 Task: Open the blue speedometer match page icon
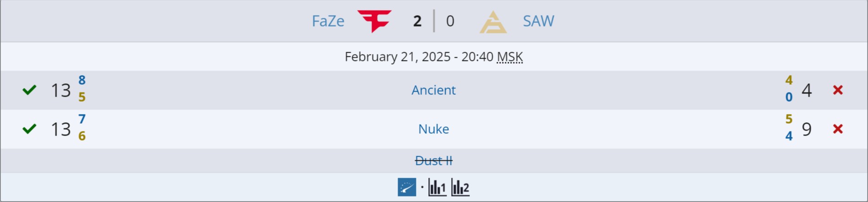point(407,187)
